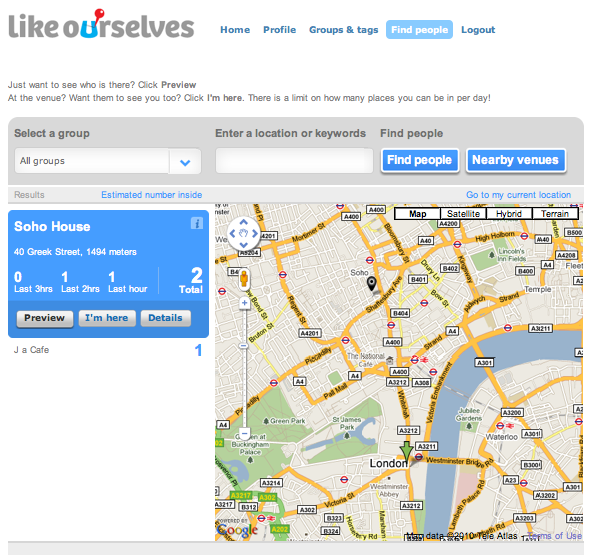Open the Groups & tags menu
Image resolution: width=596 pixels, height=555 pixels.
click(x=344, y=30)
